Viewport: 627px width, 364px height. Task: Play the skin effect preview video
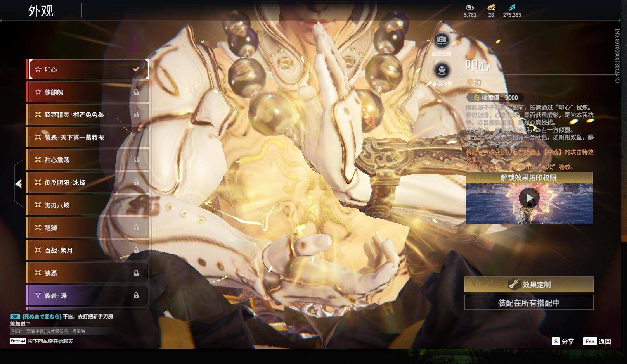click(x=529, y=198)
